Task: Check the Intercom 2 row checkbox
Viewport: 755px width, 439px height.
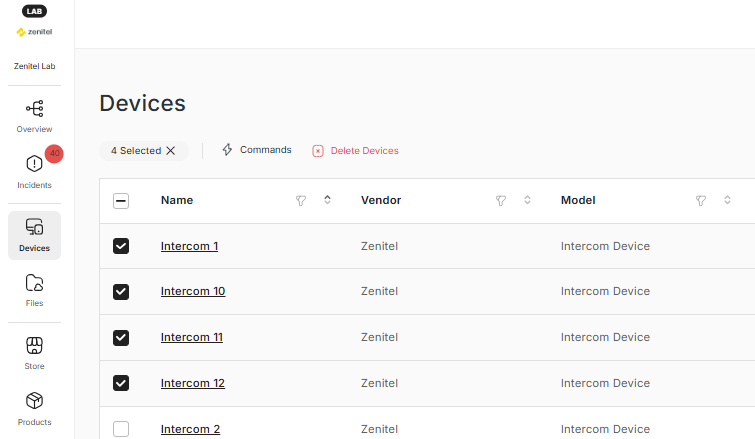Action: click(121, 429)
